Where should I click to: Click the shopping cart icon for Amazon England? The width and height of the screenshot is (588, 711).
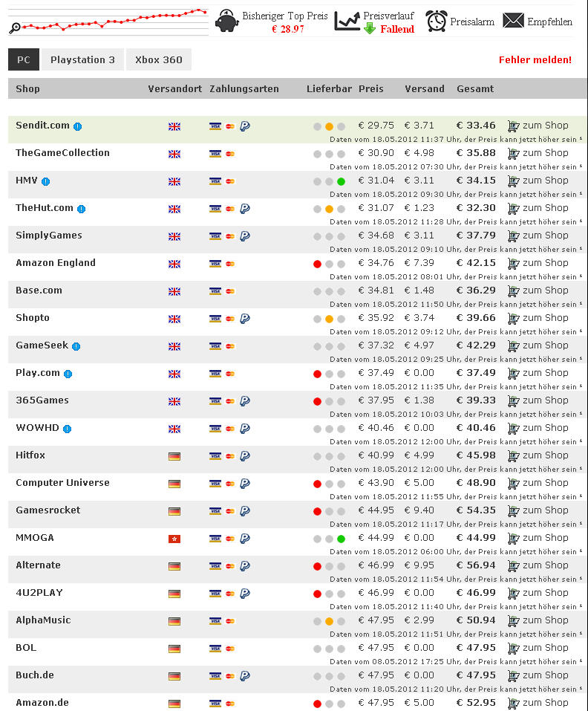(513, 264)
